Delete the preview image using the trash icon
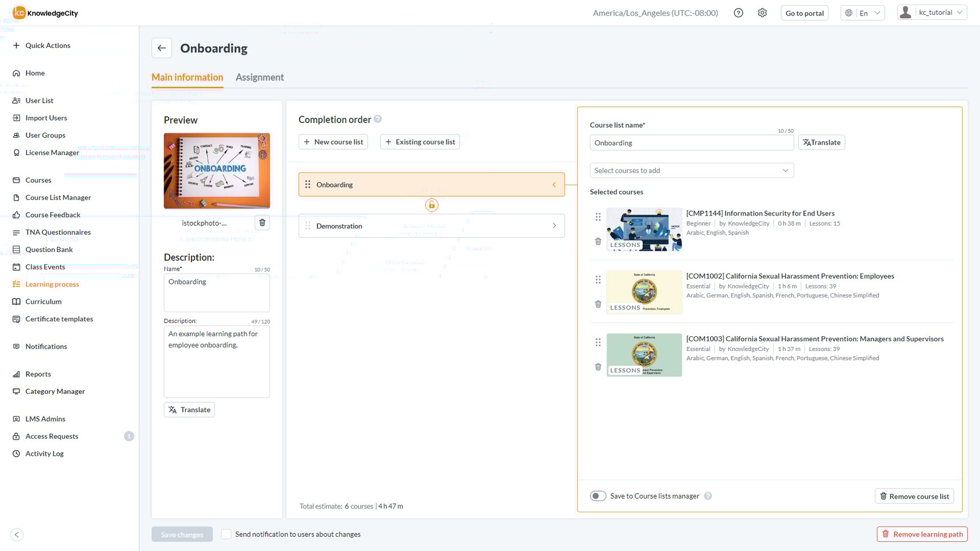This screenshot has width=980, height=551. click(262, 223)
